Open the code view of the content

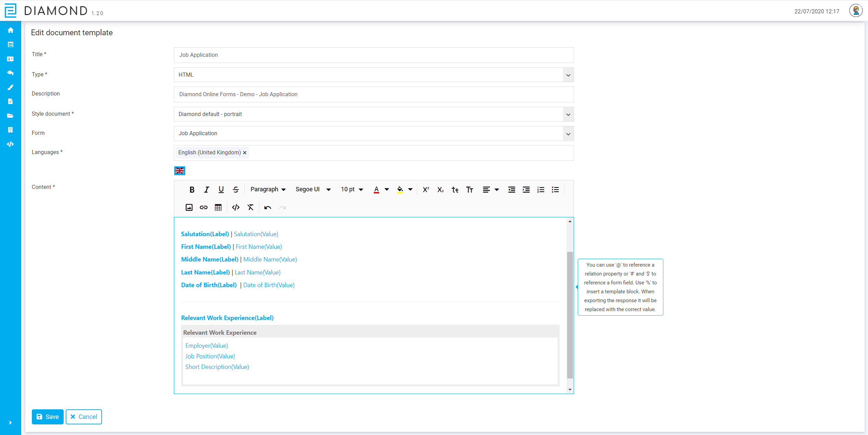(x=235, y=207)
